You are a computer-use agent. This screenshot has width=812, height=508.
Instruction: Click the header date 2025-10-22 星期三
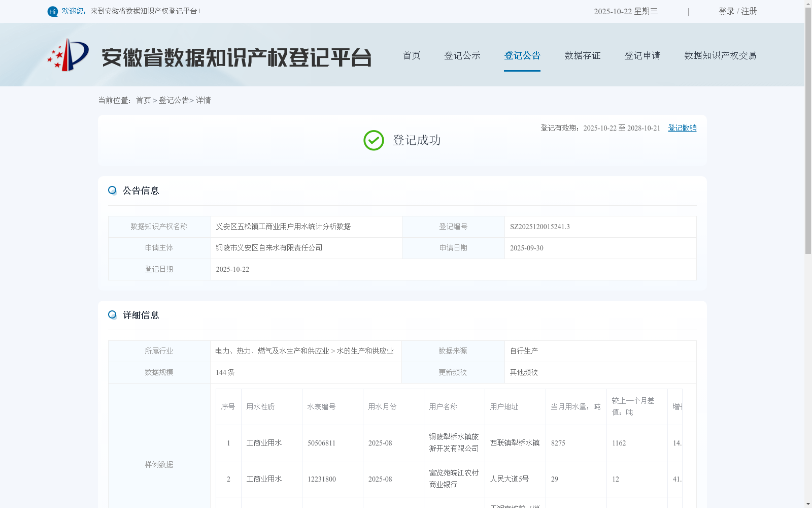[626, 11]
